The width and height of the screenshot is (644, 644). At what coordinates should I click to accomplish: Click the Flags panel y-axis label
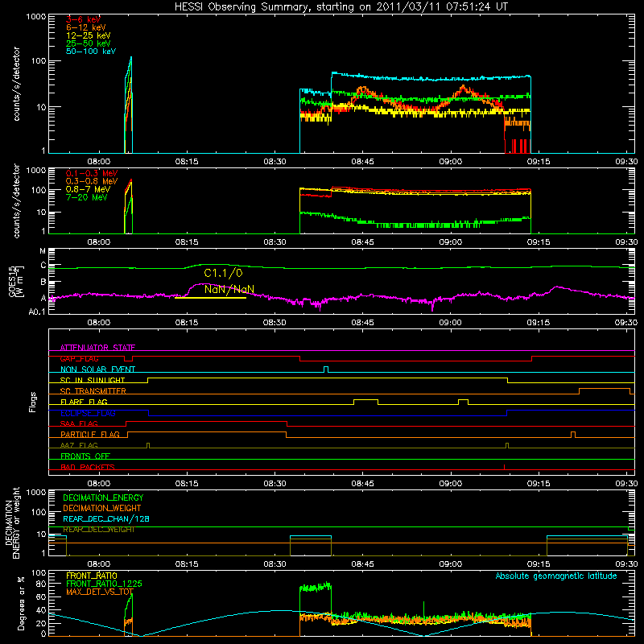coord(33,402)
